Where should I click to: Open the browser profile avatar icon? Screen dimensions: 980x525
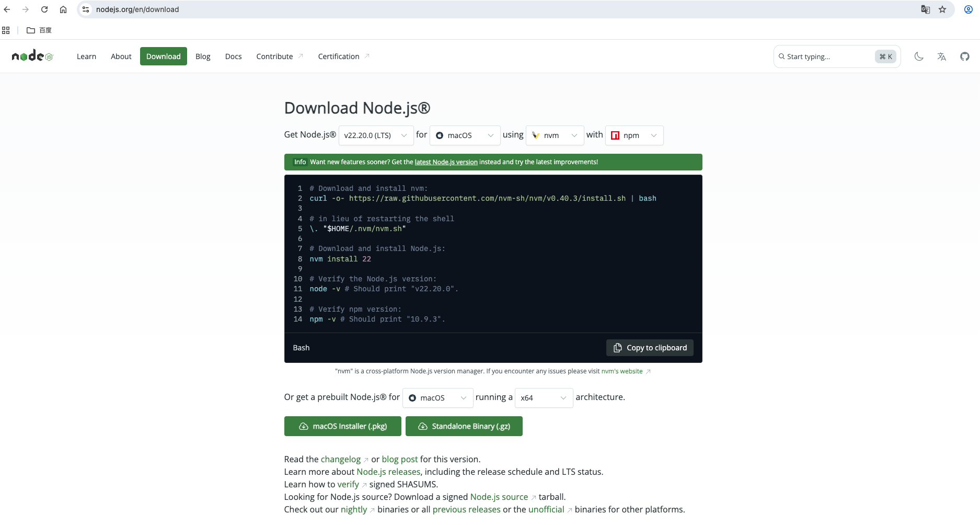(x=968, y=9)
